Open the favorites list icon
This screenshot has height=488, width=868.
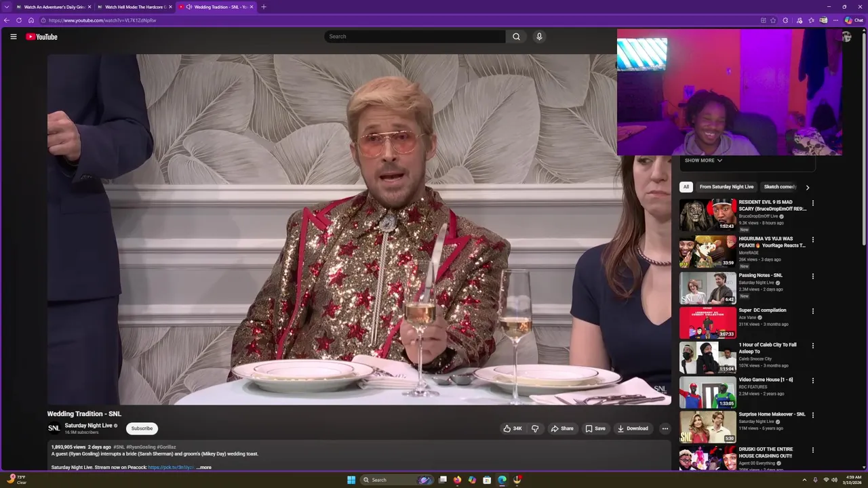[811, 20]
